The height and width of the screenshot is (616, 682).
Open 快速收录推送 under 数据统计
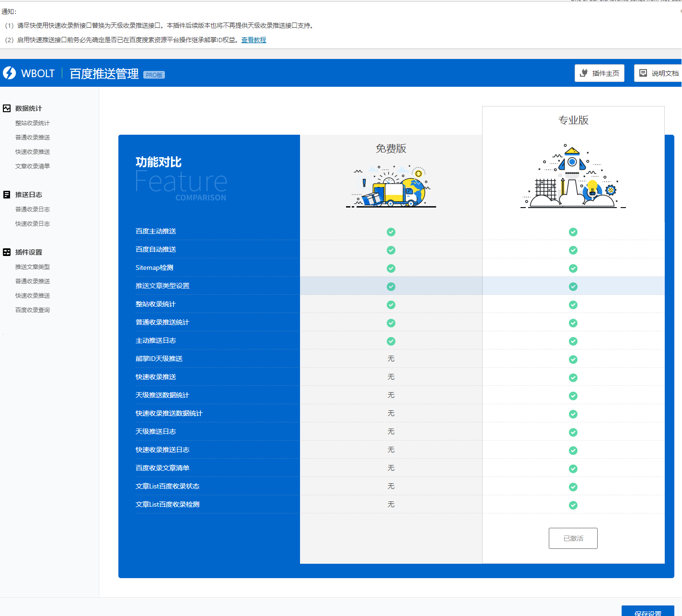tap(33, 152)
